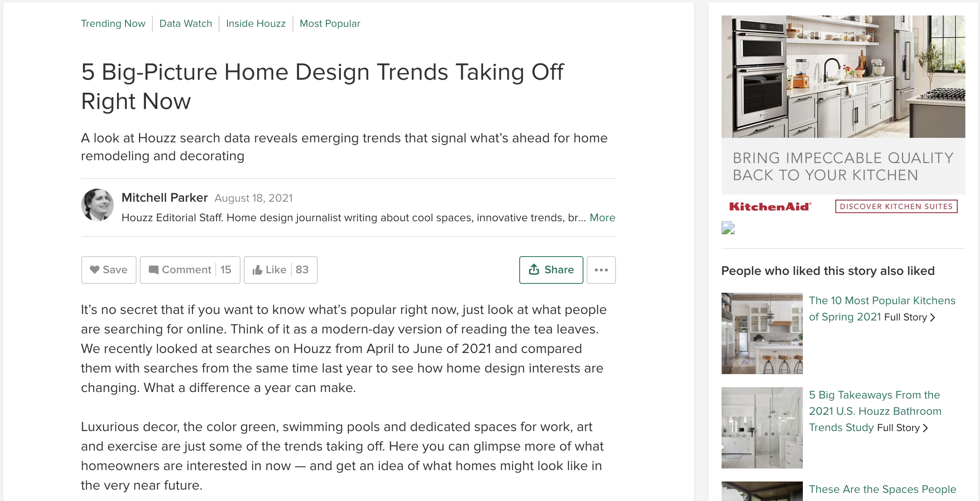Image resolution: width=980 pixels, height=501 pixels.
Task: Click the bathroom study story thumbnail
Action: click(762, 428)
